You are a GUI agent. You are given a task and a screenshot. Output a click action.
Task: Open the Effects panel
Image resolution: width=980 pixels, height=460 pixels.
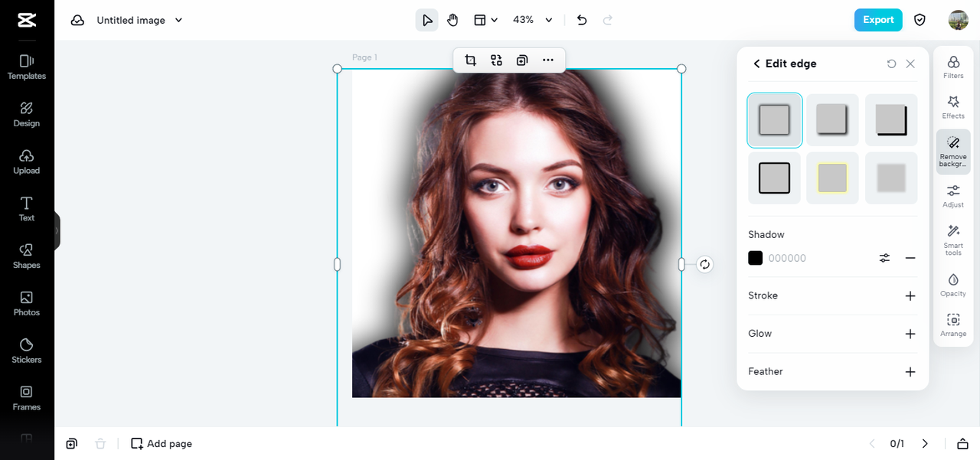[953, 107]
